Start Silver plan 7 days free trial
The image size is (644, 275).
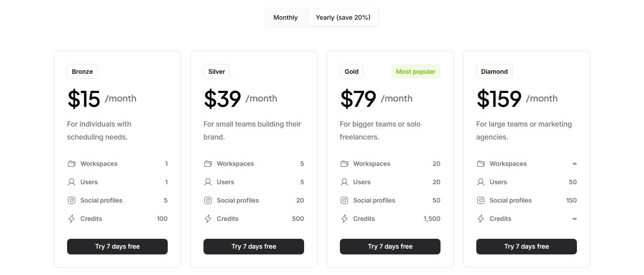click(254, 246)
